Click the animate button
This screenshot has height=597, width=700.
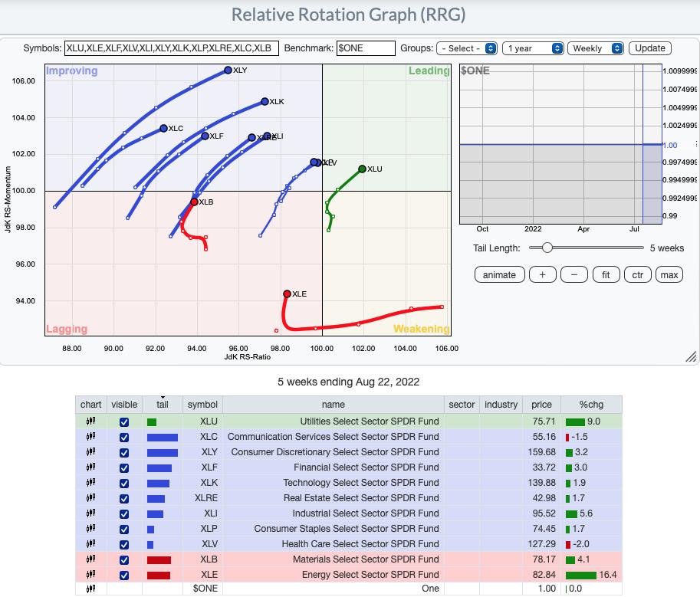pyautogui.click(x=500, y=274)
